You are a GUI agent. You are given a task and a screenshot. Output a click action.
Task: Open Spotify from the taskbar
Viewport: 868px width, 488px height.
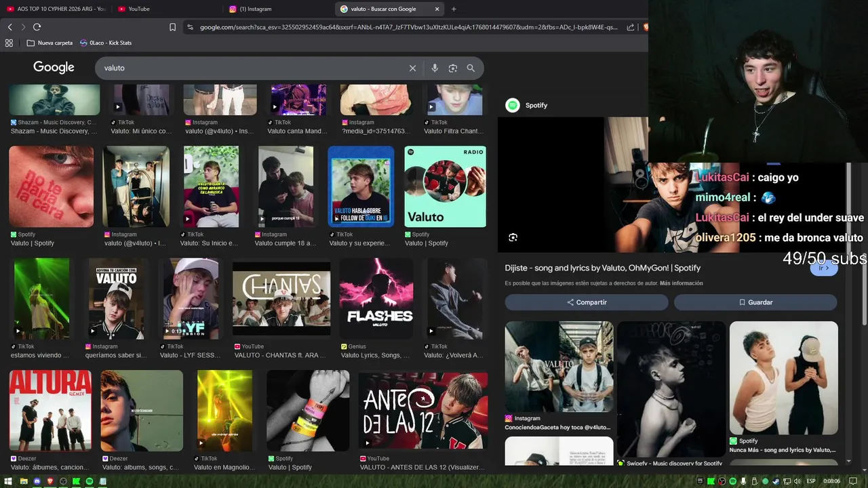(90, 481)
